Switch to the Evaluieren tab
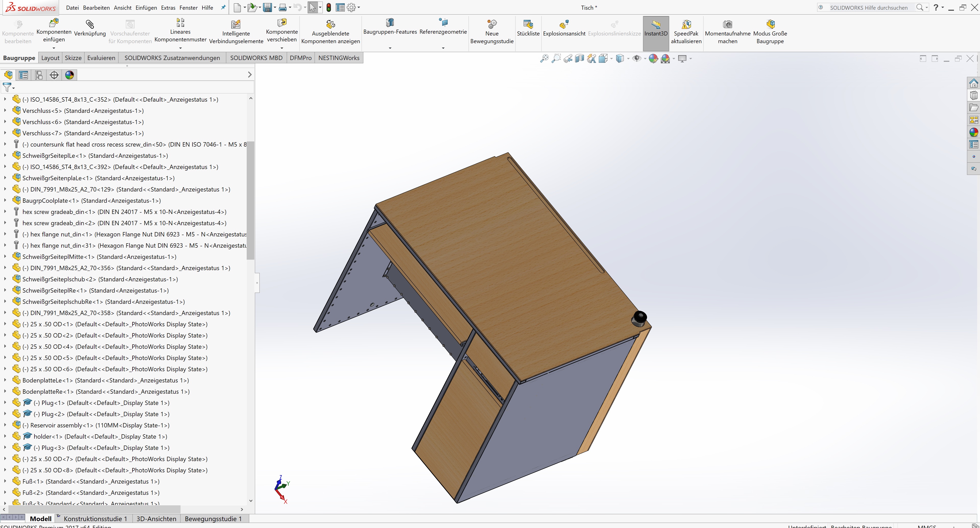The width and height of the screenshot is (980, 528). (x=101, y=58)
